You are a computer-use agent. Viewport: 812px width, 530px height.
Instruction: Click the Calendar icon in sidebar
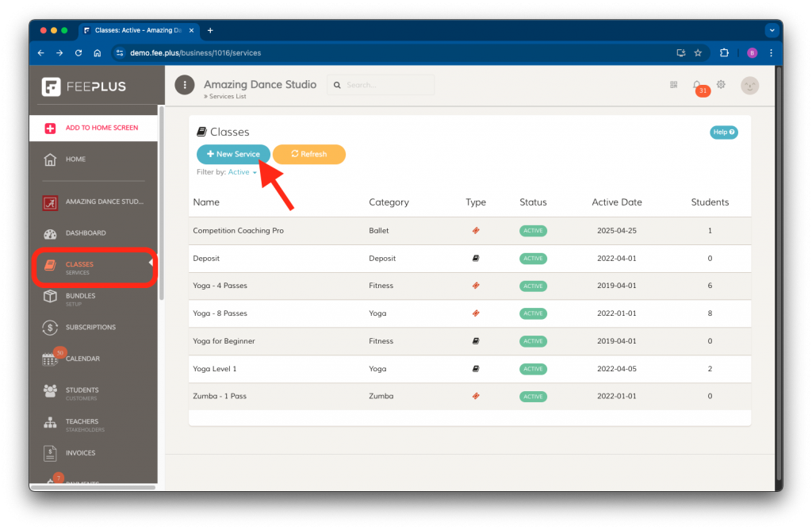(x=50, y=359)
